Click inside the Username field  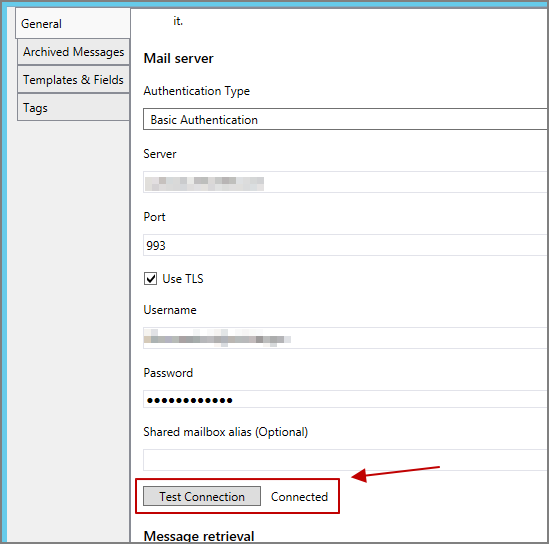point(346,338)
